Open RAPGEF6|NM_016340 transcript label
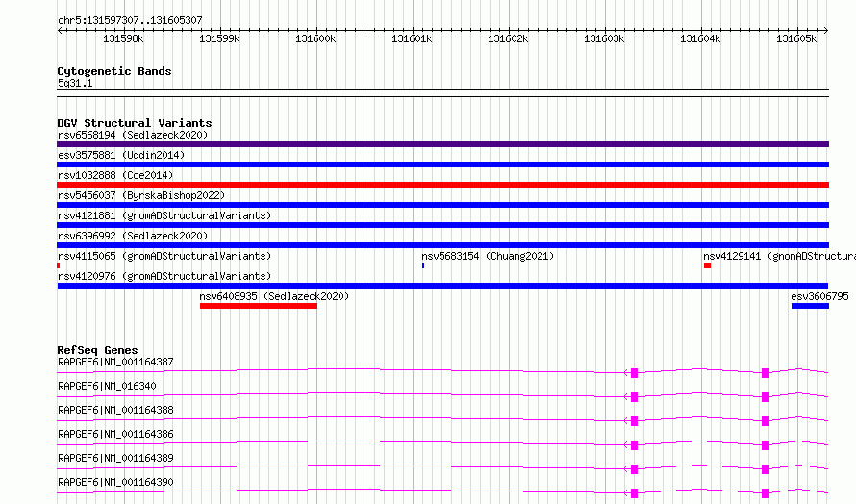Image resolution: width=856 pixels, height=504 pixels. coord(107,386)
